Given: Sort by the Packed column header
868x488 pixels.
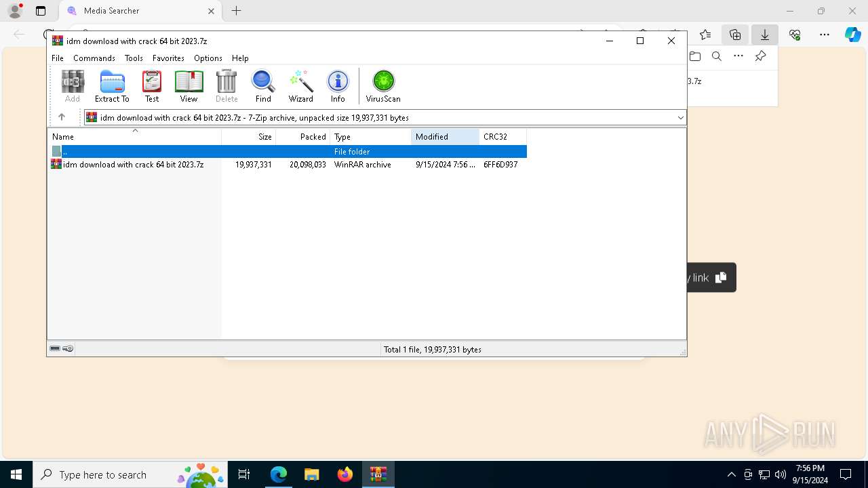Looking at the screenshot, I should 303,136.
